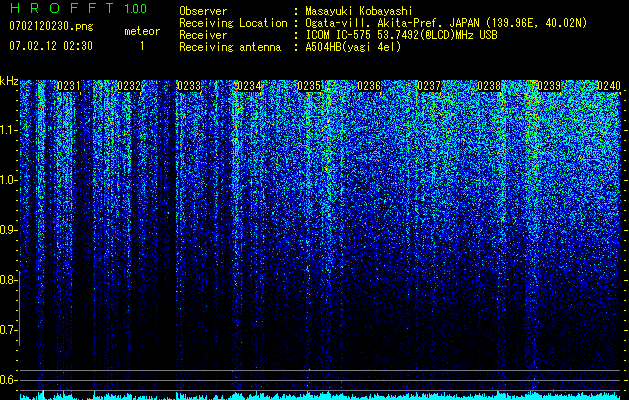Click the 1.1 kHz axis label
The width and height of the screenshot is (629, 400).
(7, 130)
